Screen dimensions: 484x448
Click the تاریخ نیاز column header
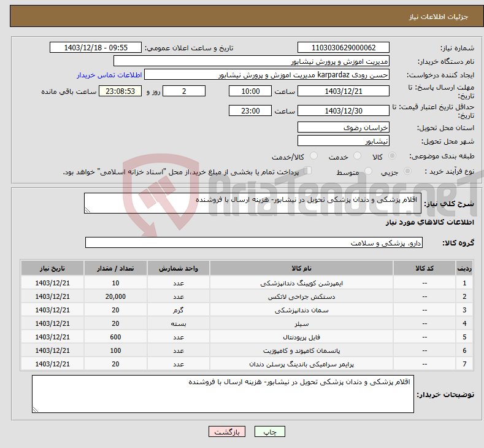click(53, 268)
